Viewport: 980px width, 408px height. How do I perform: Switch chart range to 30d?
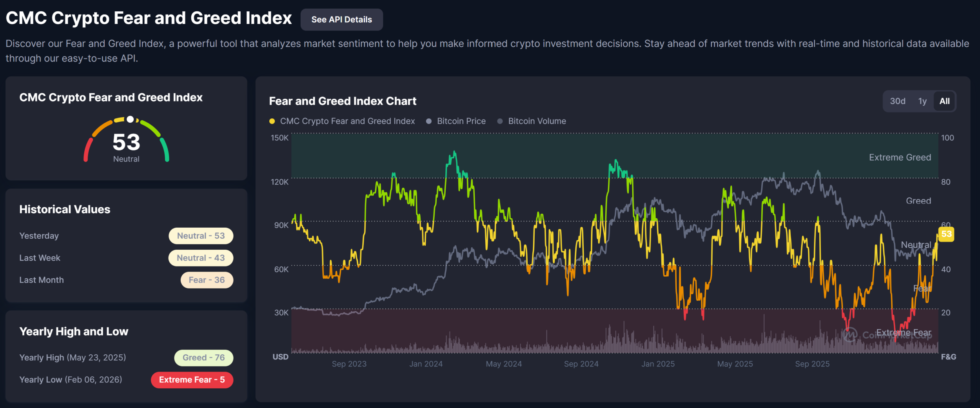897,101
